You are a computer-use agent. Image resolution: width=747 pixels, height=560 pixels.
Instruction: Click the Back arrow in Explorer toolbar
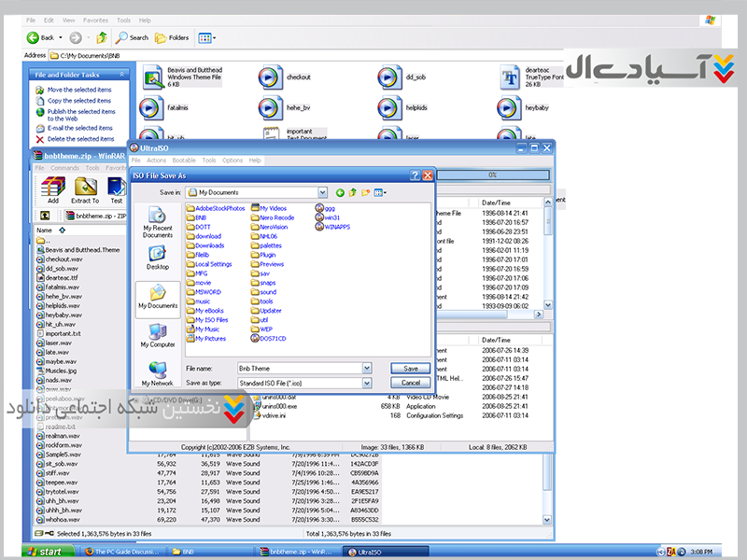click(35, 37)
